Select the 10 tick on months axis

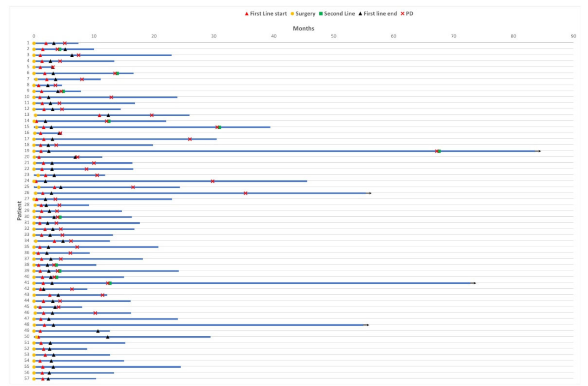pos(94,36)
